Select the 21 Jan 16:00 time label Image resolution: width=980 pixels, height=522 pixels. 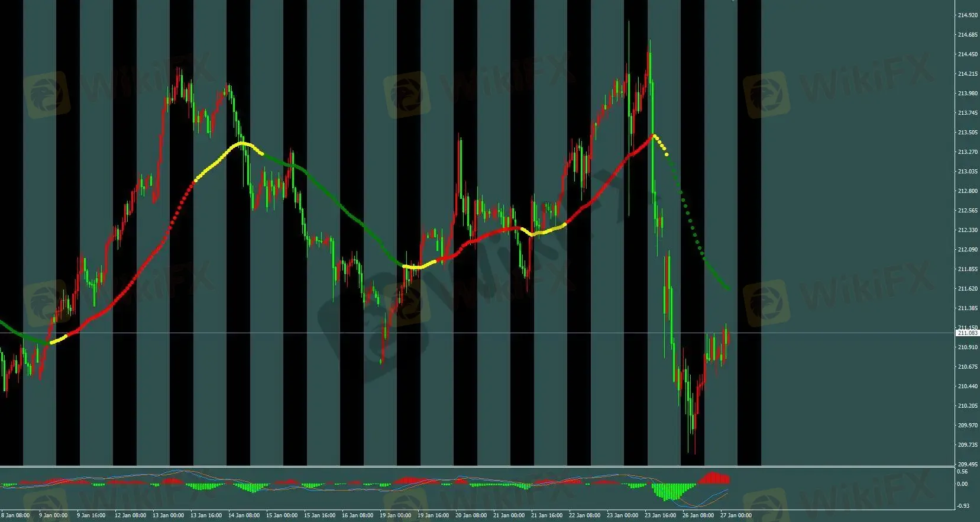(x=546, y=515)
